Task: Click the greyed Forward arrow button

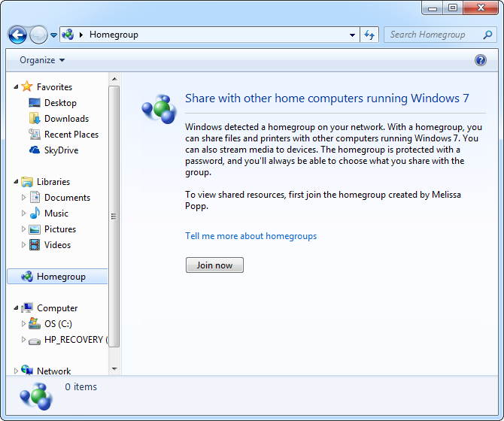Action: tap(38, 35)
